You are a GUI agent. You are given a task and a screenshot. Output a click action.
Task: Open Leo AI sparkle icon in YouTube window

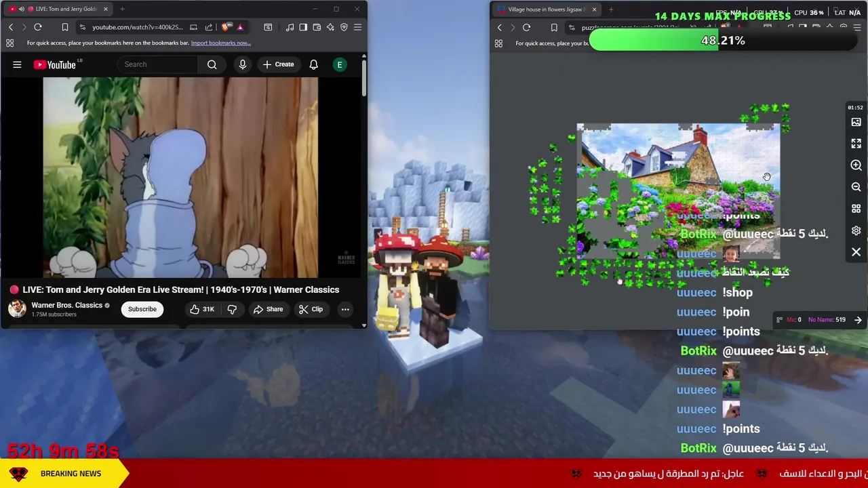[330, 27]
